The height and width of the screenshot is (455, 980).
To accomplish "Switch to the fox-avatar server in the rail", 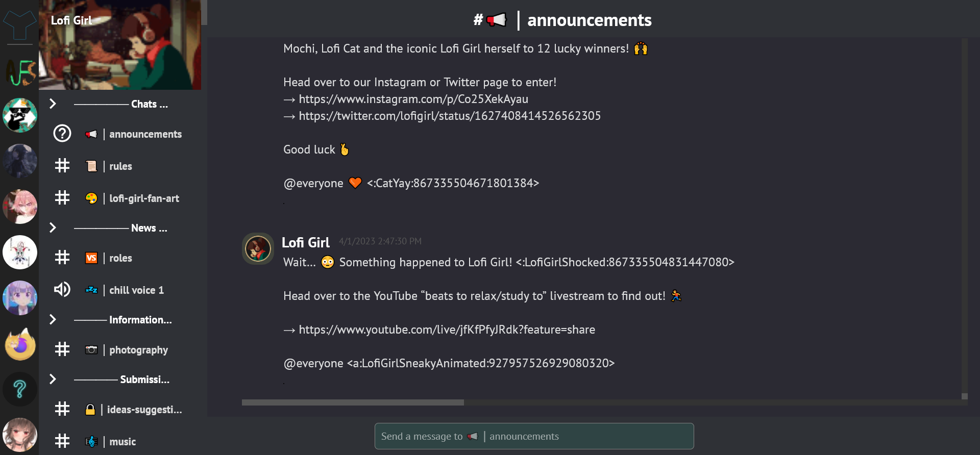I will pos(19,343).
